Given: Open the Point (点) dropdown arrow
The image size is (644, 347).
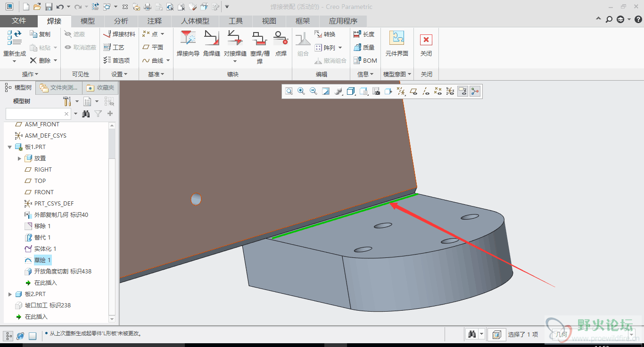Looking at the screenshot, I should (162, 34).
